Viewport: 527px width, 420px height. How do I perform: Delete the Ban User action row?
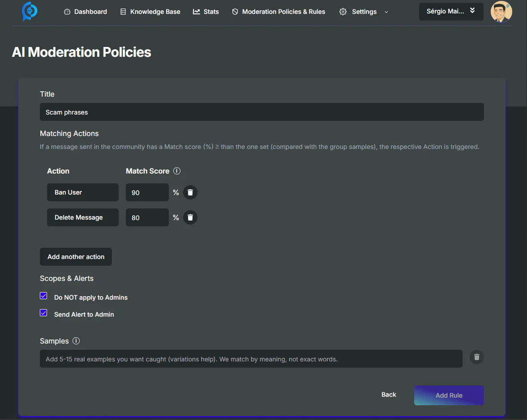(190, 192)
